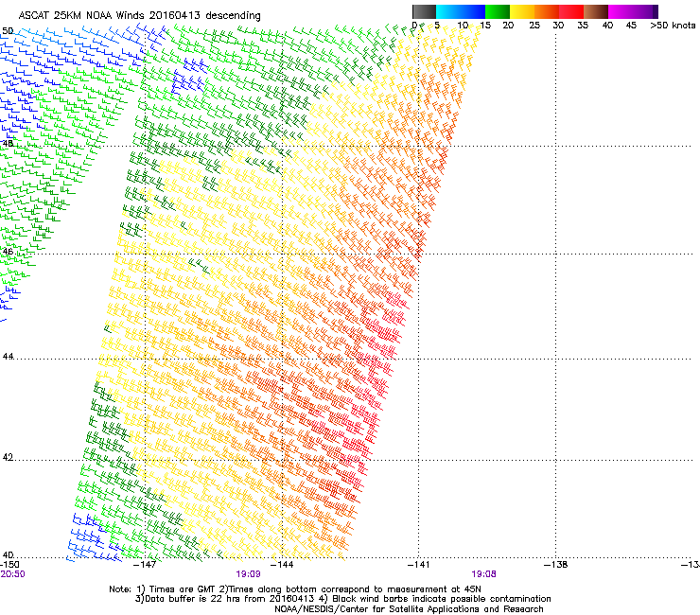Click the gray 0-5 knots legend swatch

tap(424, 11)
